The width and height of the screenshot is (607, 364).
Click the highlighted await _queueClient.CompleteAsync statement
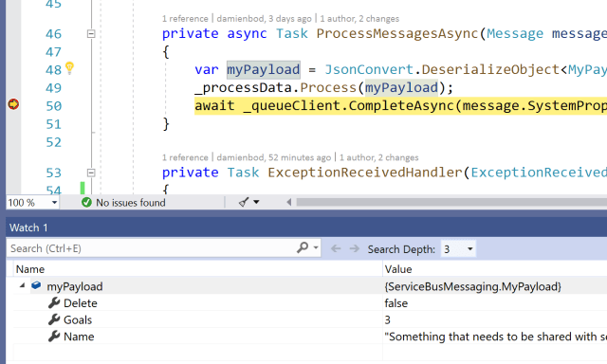click(400, 105)
